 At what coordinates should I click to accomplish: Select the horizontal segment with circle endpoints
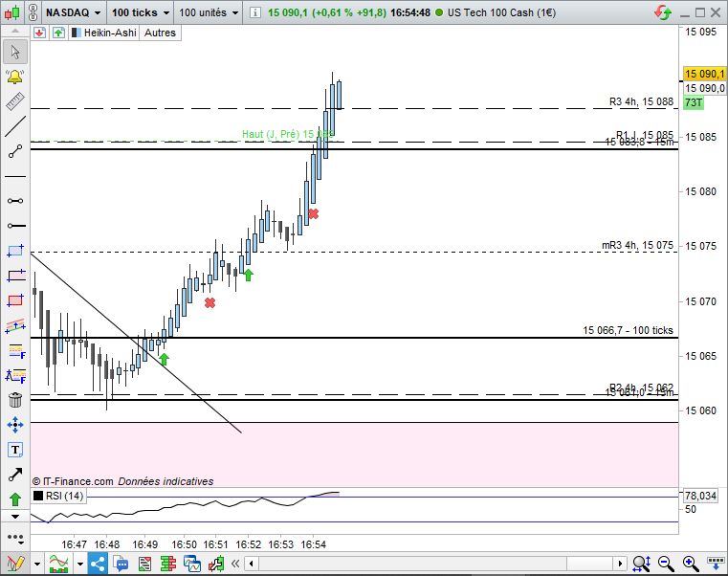15,201
